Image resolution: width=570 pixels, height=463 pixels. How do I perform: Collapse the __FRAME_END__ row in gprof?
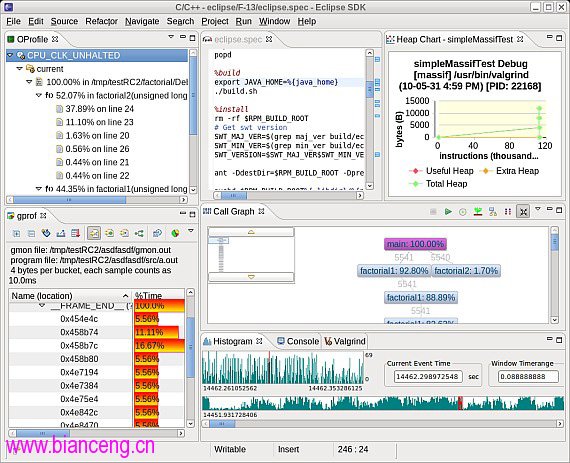click(x=42, y=305)
